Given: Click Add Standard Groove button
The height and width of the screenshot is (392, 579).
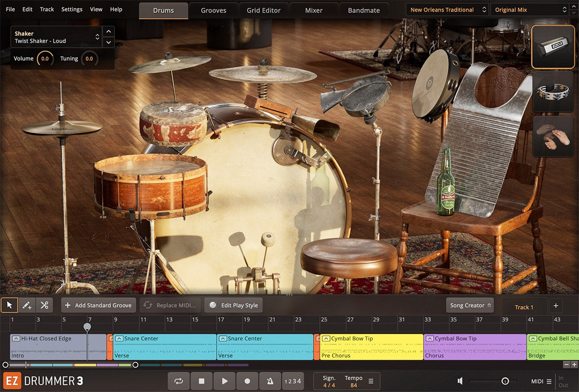Looking at the screenshot, I should click(x=98, y=305).
